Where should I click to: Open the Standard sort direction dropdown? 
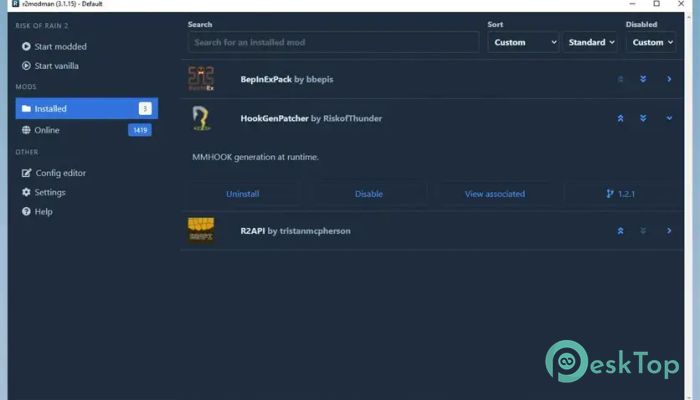pos(590,42)
